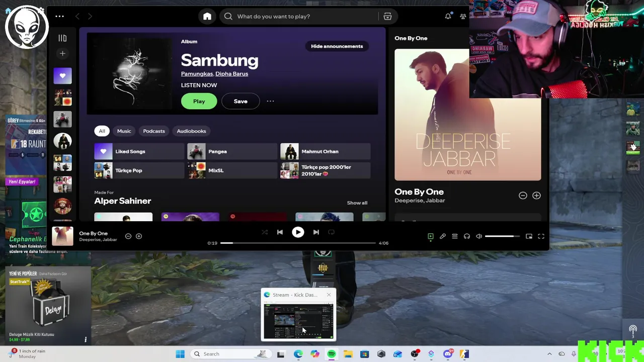
Task: Open Friend Activity icon
Action: [463, 17]
